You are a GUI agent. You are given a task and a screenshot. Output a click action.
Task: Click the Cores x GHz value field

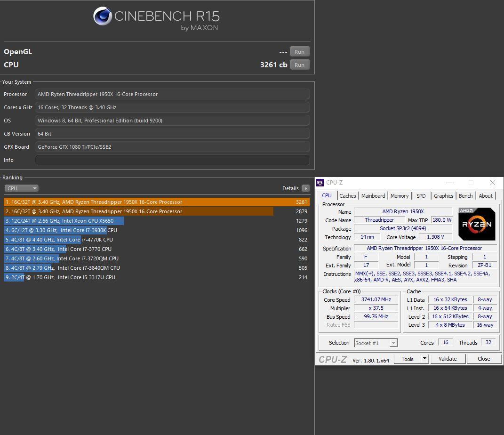tap(172, 107)
